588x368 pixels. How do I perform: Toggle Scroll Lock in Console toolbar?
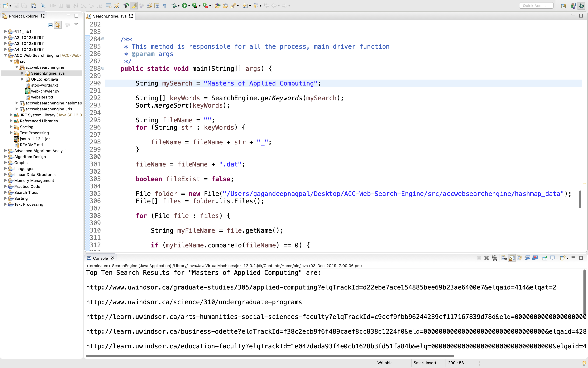point(512,258)
